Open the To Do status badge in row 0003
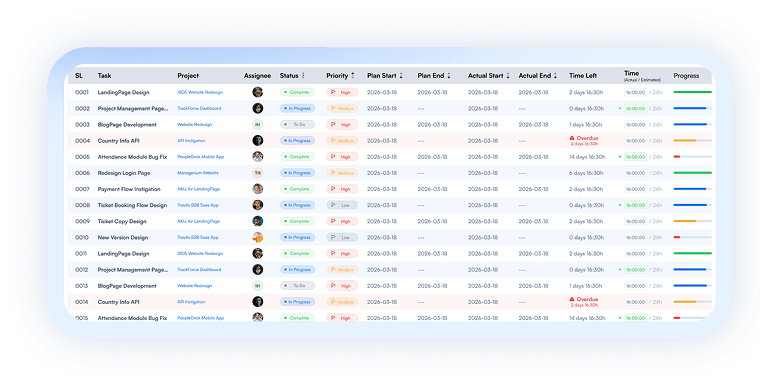The image size is (760, 386). point(297,125)
